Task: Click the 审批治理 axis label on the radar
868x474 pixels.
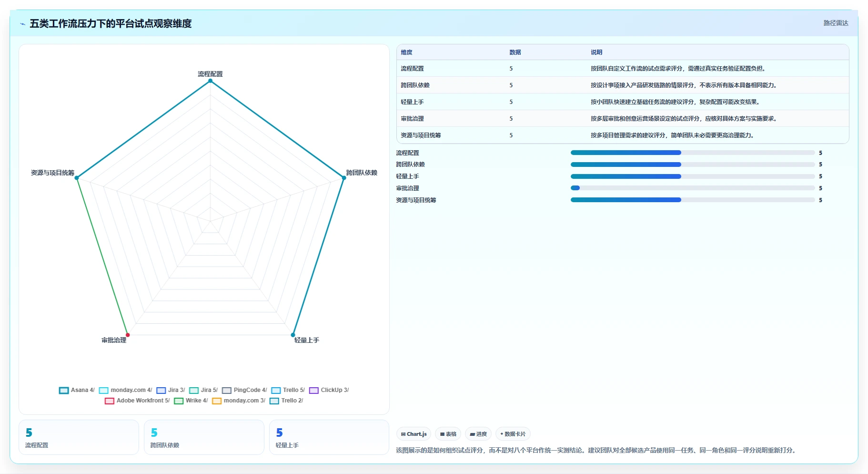Action: (114, 340)
